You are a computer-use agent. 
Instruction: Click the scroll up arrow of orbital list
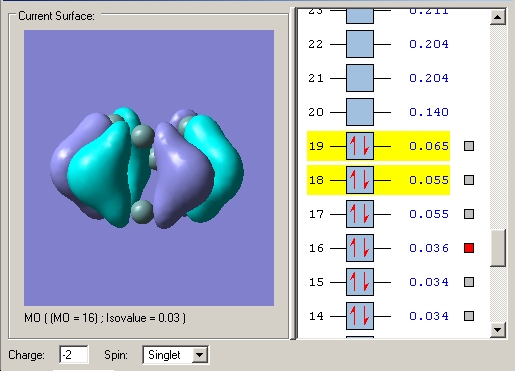(498, 17)
